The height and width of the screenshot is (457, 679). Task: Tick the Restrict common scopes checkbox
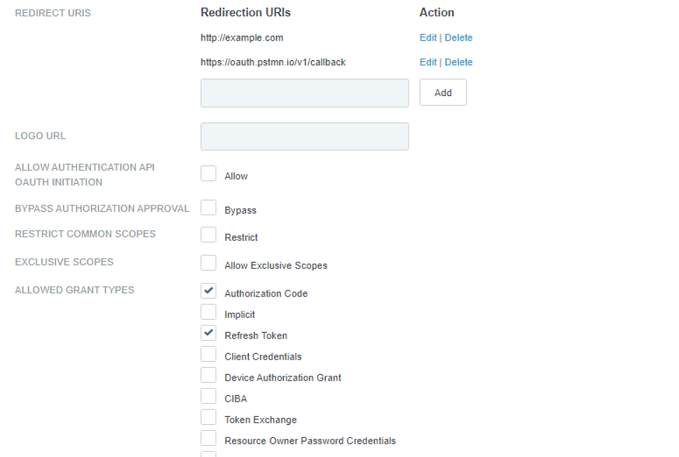click(208, 235)
